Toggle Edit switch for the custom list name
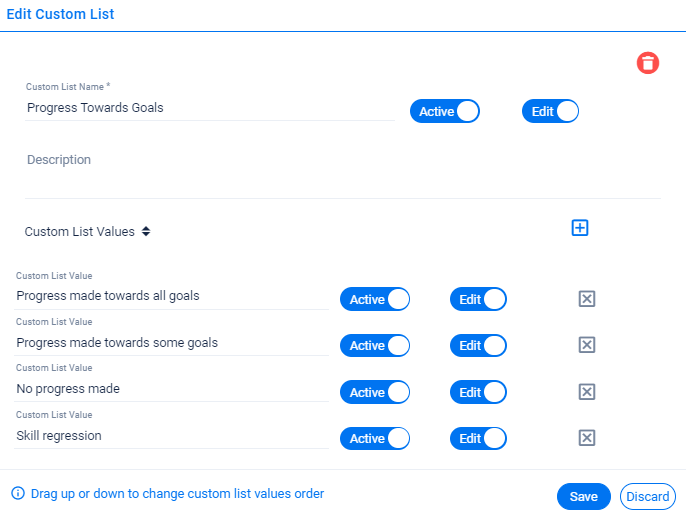This screenshot has width=686, height=518. tap(550, 111)
